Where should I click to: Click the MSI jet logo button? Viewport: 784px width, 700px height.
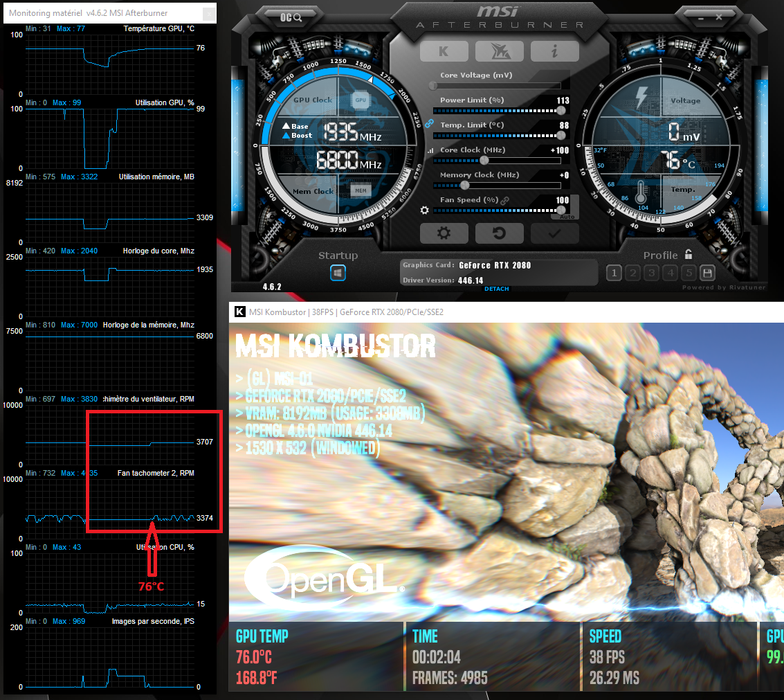[x=500, y=51]
